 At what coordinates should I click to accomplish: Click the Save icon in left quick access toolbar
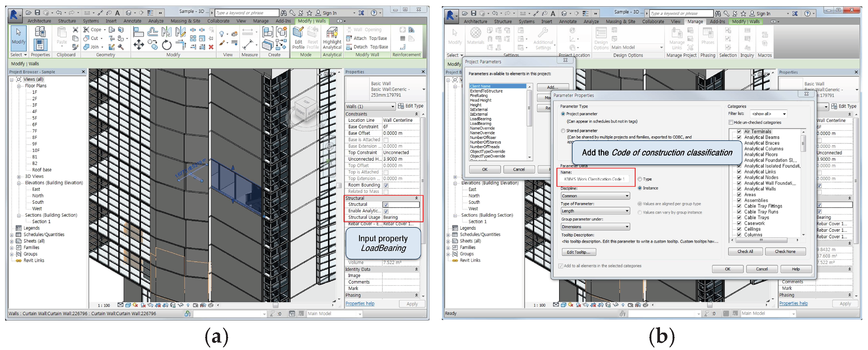click(38, 13)
